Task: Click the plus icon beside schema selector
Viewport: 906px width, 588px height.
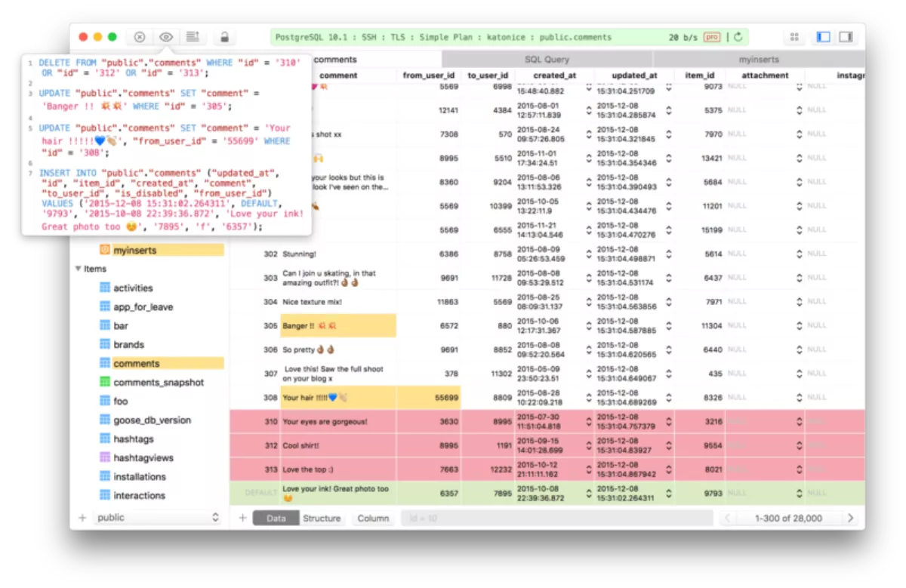Action: click(x=82, y=518)
